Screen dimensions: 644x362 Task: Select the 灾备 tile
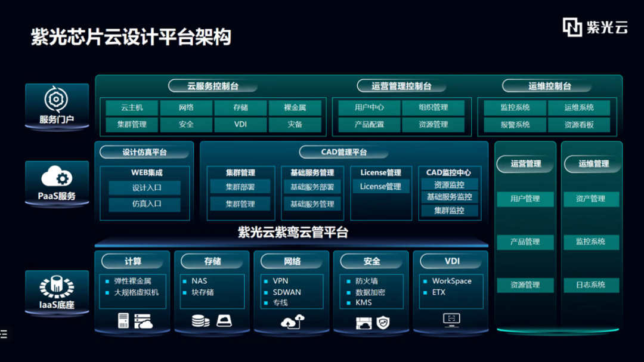(x=295, y=125)
